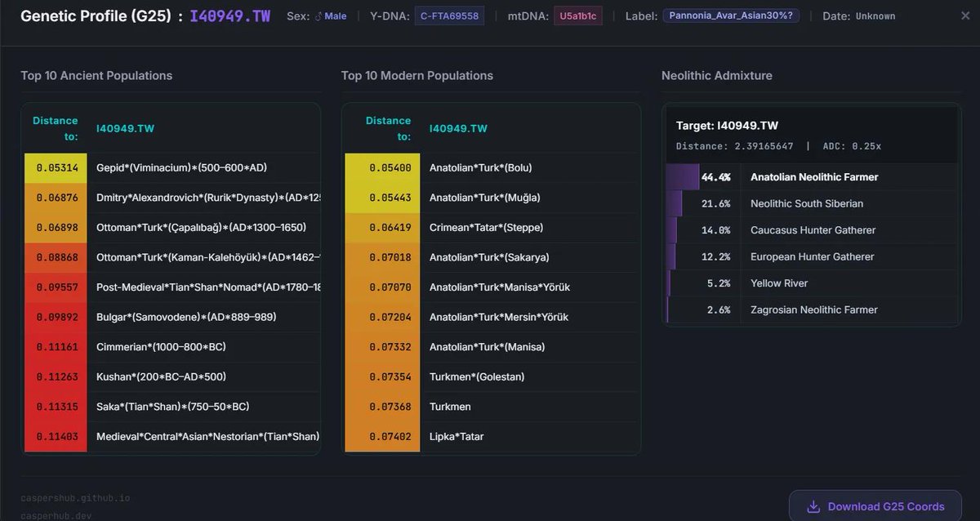The width and height of the screenshot is (980, 521).
Task: Select the Dmitry*Alexandrovich Rurik Dynasty row
Action: 171,198
